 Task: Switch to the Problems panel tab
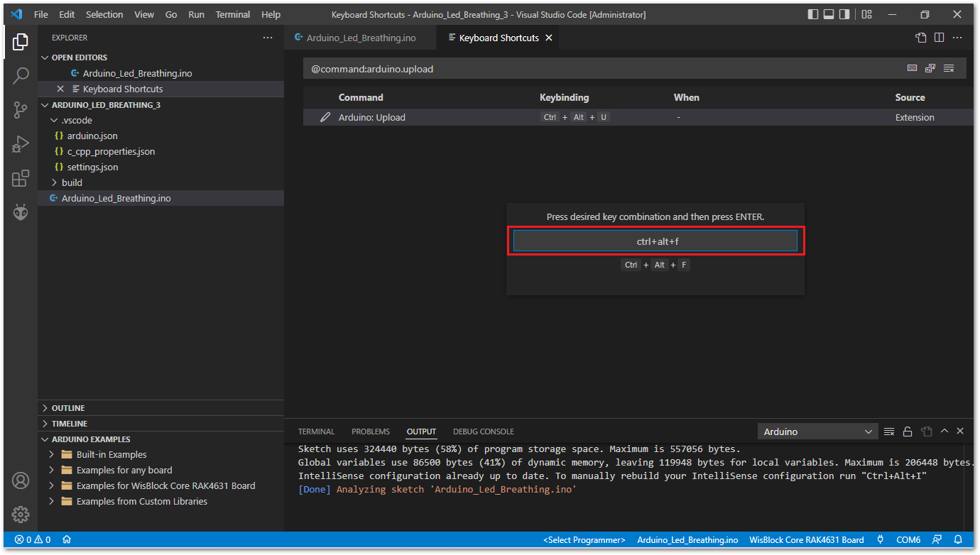(371, 432)
